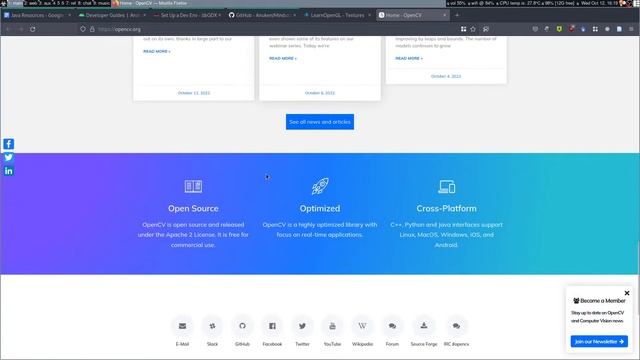Image resolution: width=640 pixels, height=360 pixels.
Task: Open a new browser tab
Action: 457,15
